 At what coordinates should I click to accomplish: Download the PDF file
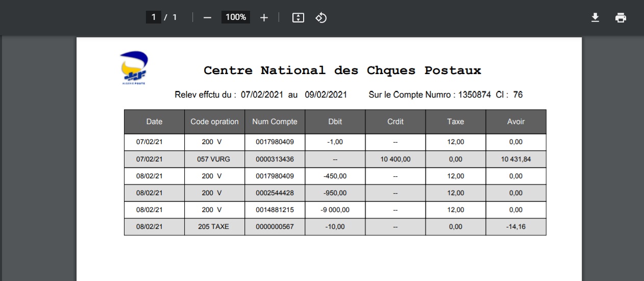coord(595,17)
